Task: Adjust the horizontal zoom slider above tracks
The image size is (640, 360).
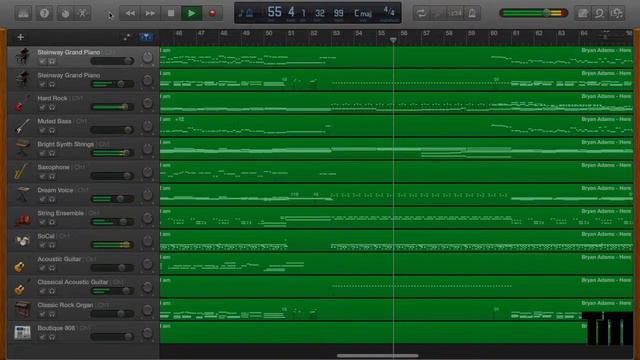Action: point(612,36)
